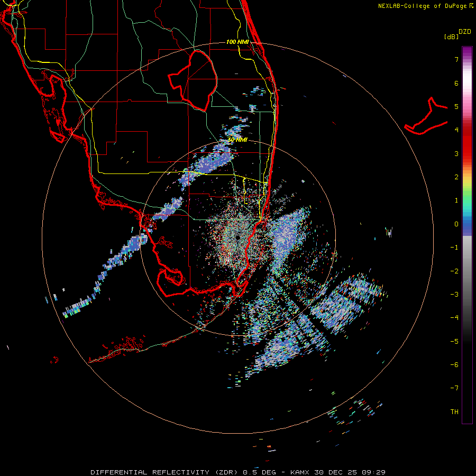The height and width of the screenshot is (476, 476).
Task: Click the -7 value on color scale
Action: coord(454,388)
